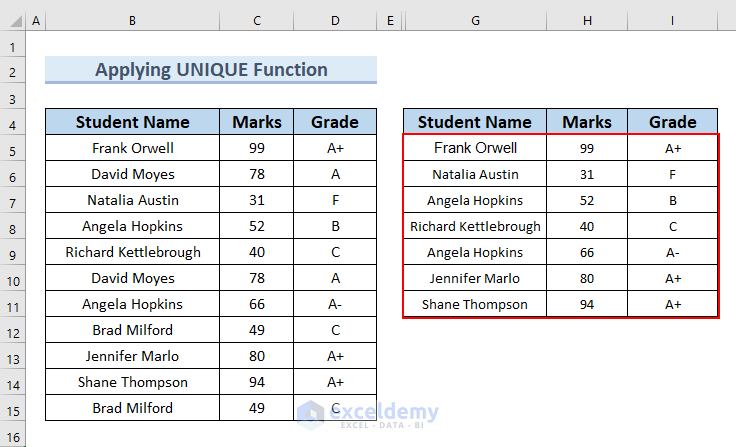Click Grade header cell in column I
This screenshot has width=736, height=447.
pos(672,122)
